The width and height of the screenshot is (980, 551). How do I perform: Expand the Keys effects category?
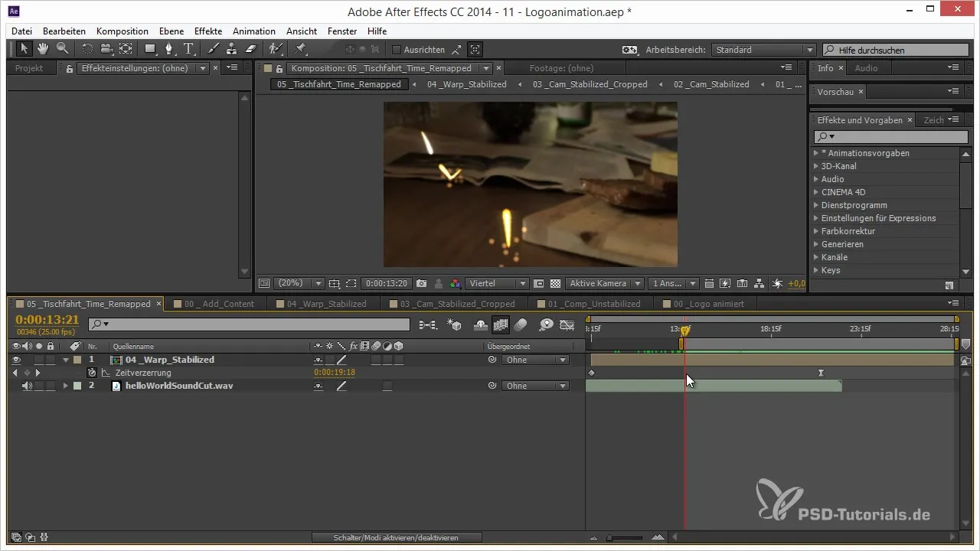816,270
